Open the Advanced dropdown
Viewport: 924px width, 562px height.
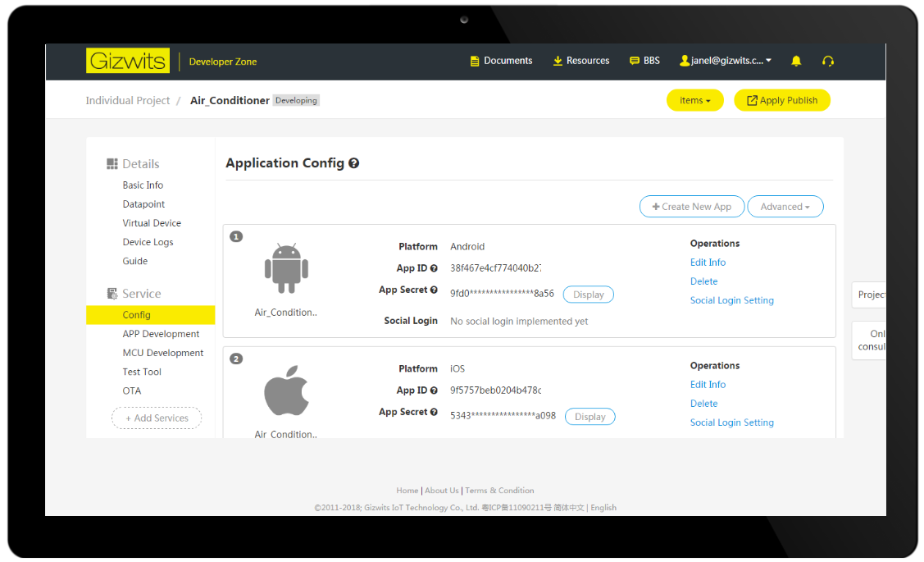(x=785, y=206)
